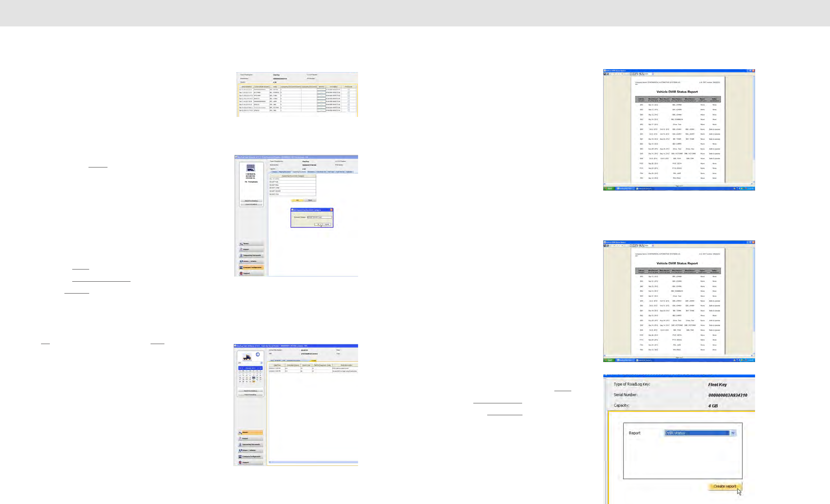This screenshot has height=504, width=830.
Task: Check Processed box for B98 VICTORM row
Action: [x=349, y=107]
